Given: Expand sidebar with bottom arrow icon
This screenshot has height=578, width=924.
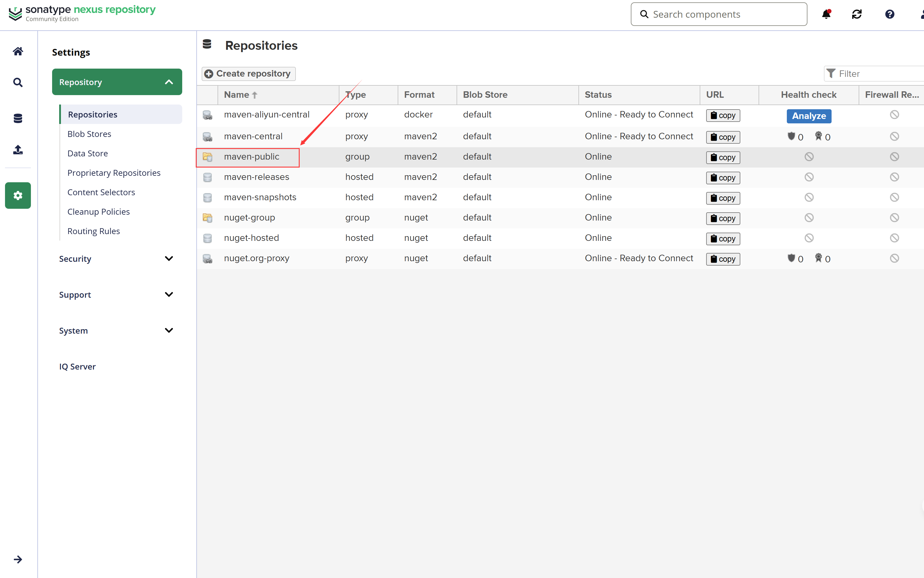Looking at the screenshot, I should click(x=18, y=559).
